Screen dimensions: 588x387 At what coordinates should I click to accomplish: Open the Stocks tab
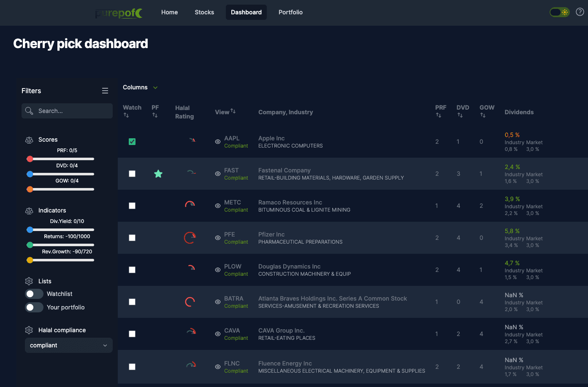click(x=204, y=12)
